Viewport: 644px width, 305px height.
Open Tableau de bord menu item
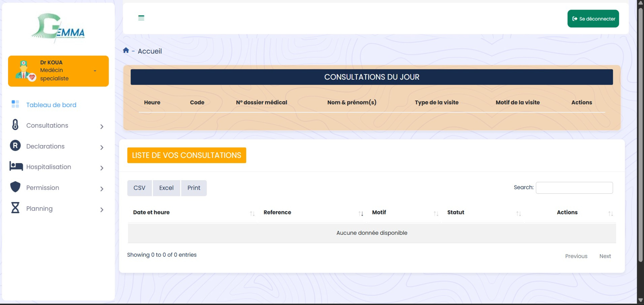(x=51, y=105)
